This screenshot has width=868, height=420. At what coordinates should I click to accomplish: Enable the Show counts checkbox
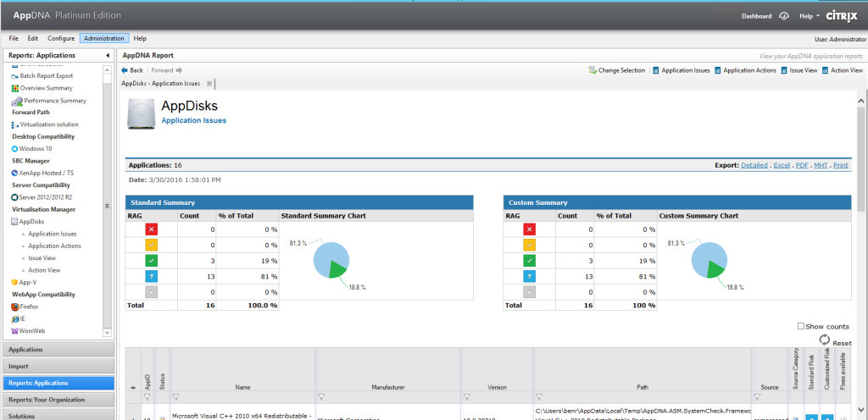(x=802, y=326)
